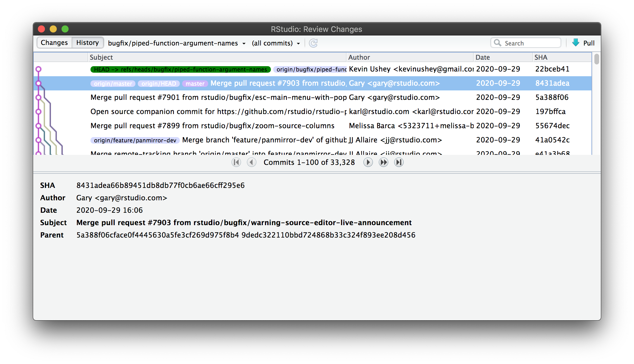This screenshot has width=634, height=364.
Task: Click the Pull arrow icon
Action: 575,43
